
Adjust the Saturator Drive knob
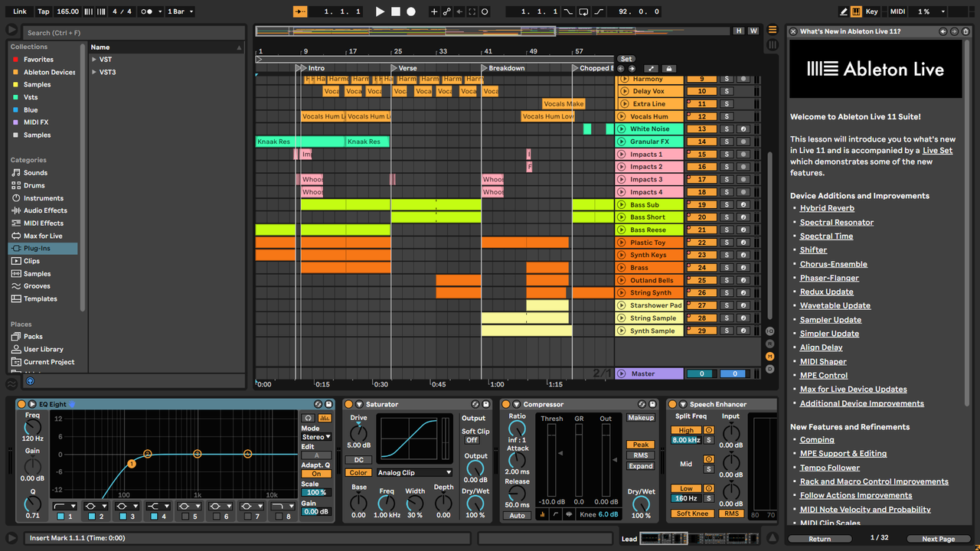(358, 433)
